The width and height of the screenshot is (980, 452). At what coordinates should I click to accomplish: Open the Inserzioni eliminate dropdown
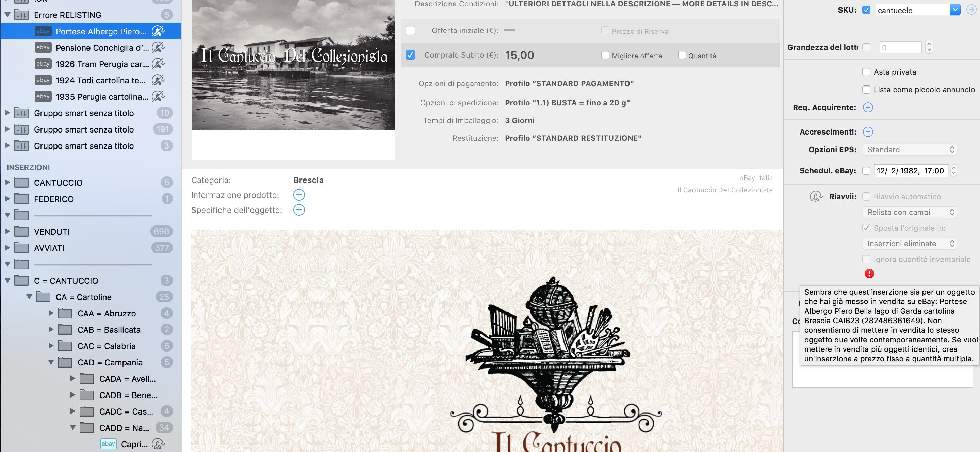click(909, 244)
